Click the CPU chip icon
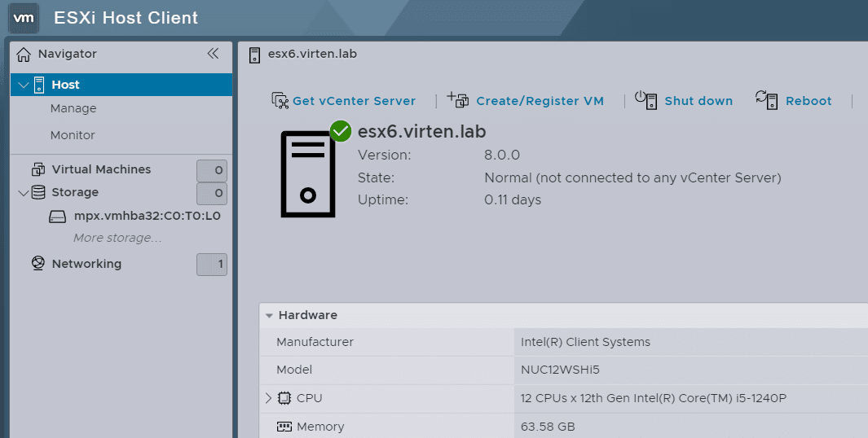This screenshot has width=868, height=438. [x=284, y=397]
